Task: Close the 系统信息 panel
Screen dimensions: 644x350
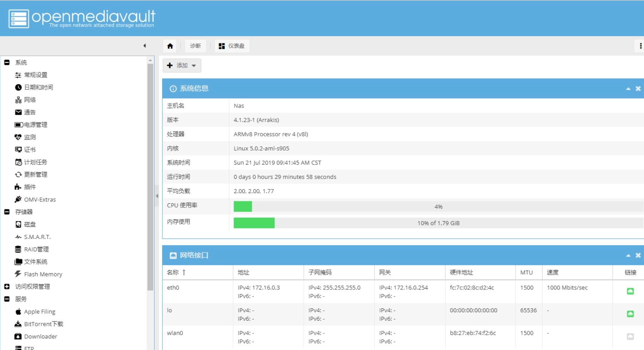Action: [638, 89]
